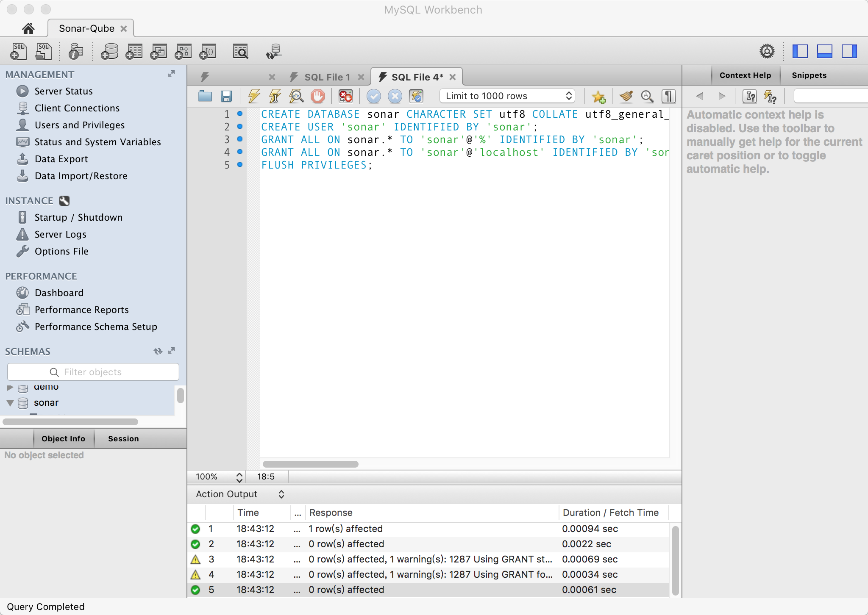Screen dimensions: 868x615
Task: Open Users and Privileges
Action: coord(80,125)
